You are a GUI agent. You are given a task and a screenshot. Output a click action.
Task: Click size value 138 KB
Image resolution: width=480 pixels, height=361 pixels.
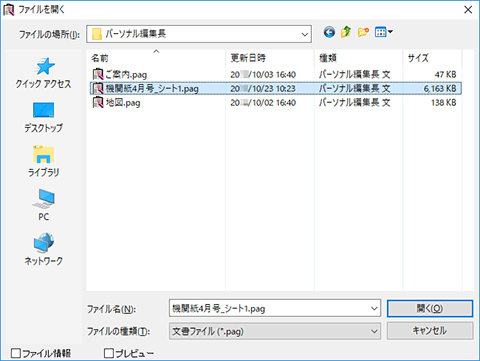coord(443,102)
